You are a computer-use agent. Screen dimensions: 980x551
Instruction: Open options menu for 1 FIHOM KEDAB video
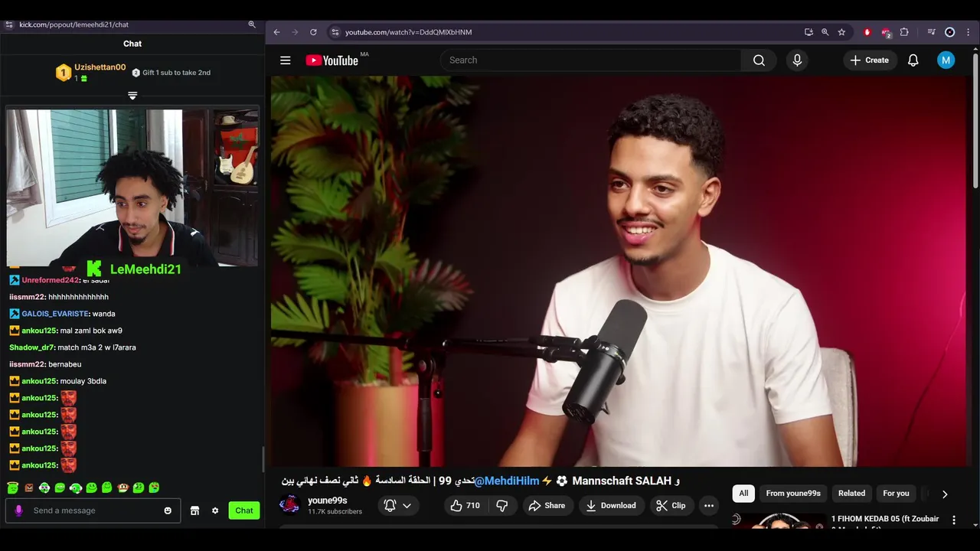954,520
